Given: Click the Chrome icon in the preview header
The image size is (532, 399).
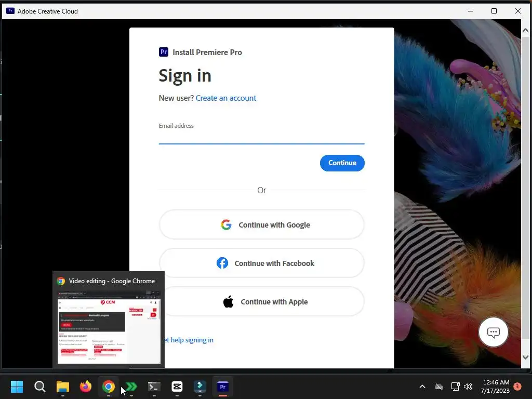Looking at the screenshot, I should (61, 281).
